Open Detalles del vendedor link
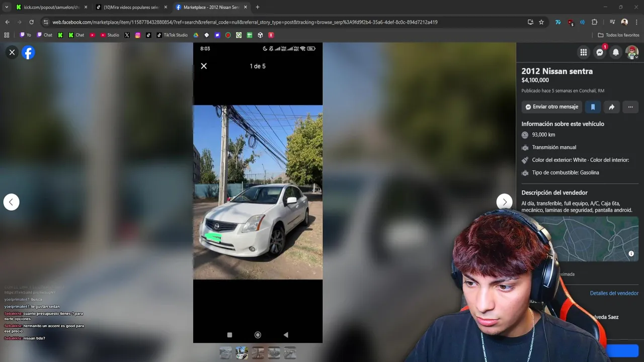644x362 pixels. click(x=614, y=293)
